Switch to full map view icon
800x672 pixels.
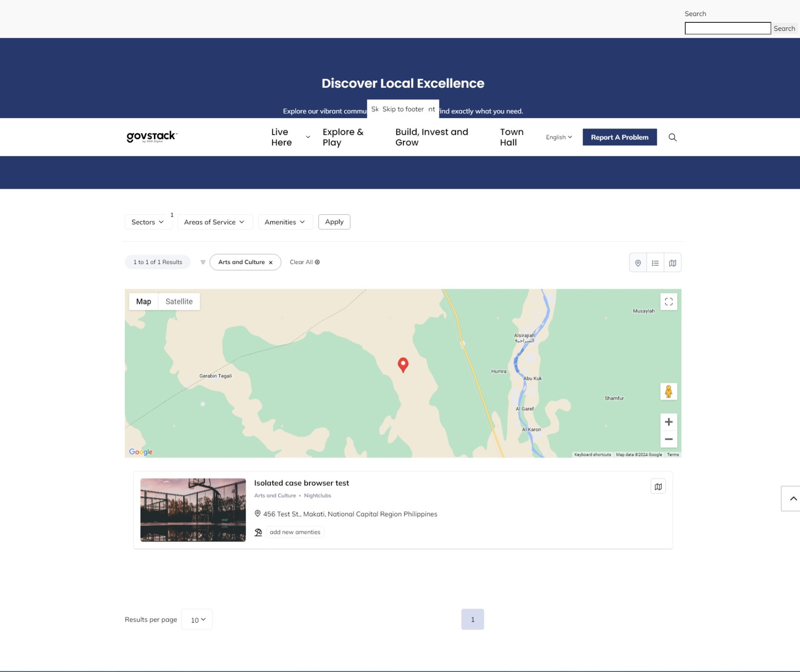click(672, 263)
